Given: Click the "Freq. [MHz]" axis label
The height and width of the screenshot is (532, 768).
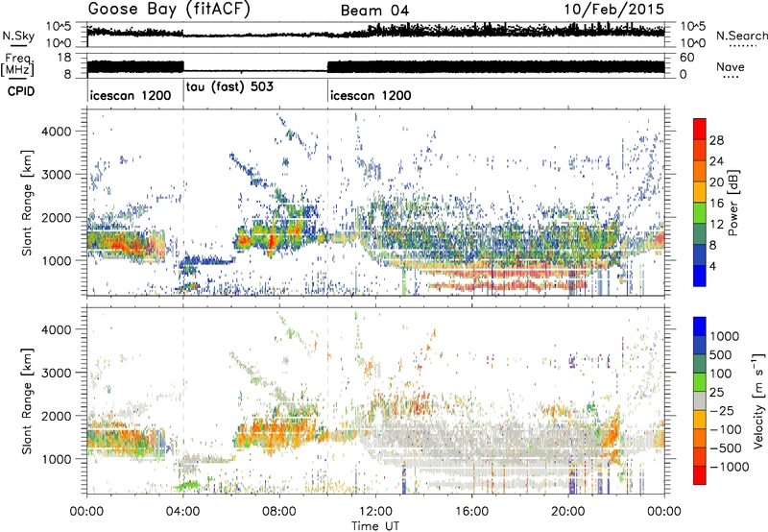Looking at the screenshot, I should (17, 65).
